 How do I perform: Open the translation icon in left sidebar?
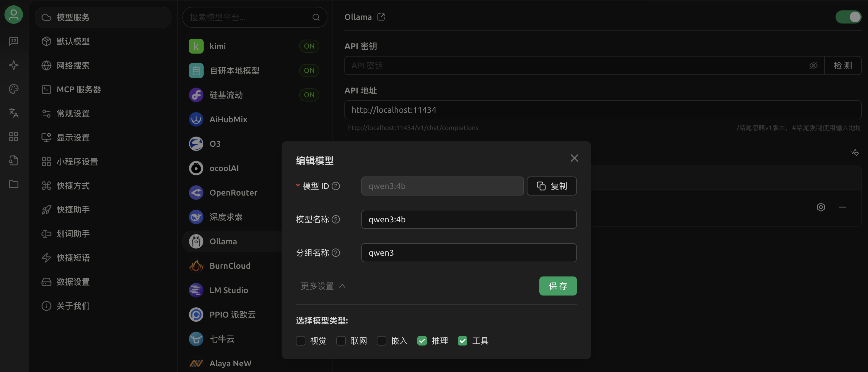(13, 112)
